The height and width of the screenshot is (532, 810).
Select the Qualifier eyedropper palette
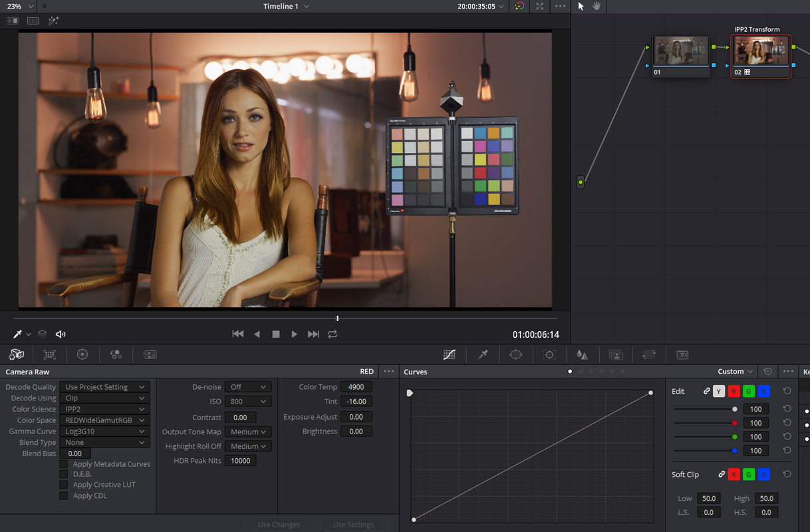tap(483, 355)
